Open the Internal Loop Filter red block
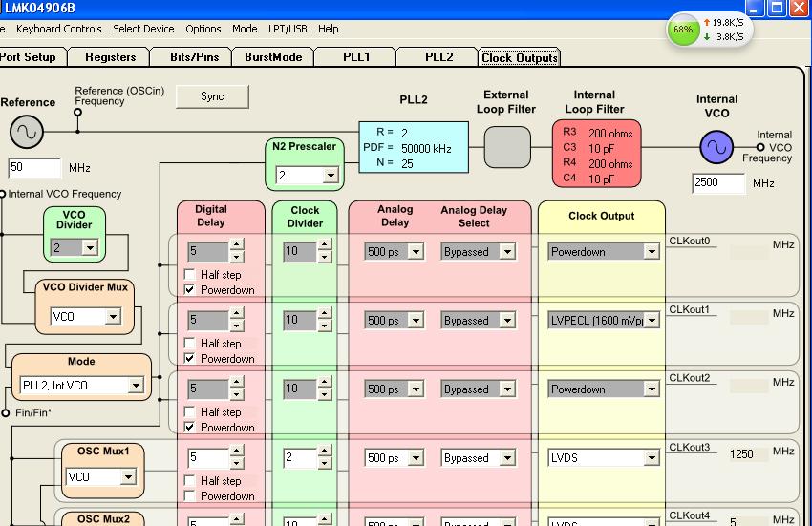Image resolution: width=812 pixels, height=526 pixels. click(596, 154)
